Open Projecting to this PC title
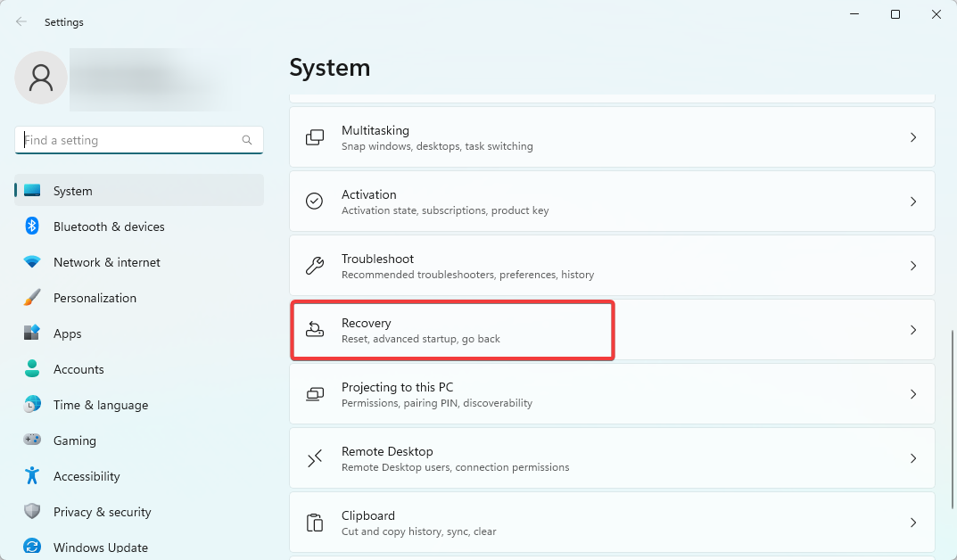This screenshot has height=560, width=957. [397, 387]
